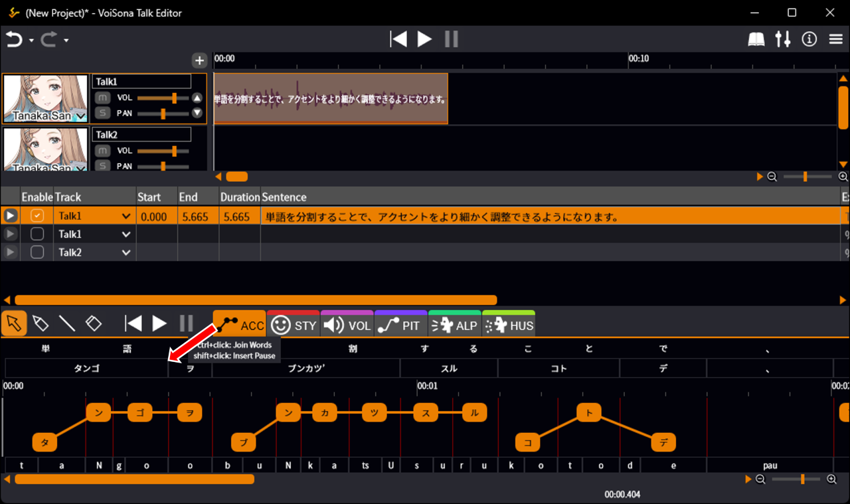
Task: Open the Track dropdown in the Talk2 row
Action: click(126, 252)
